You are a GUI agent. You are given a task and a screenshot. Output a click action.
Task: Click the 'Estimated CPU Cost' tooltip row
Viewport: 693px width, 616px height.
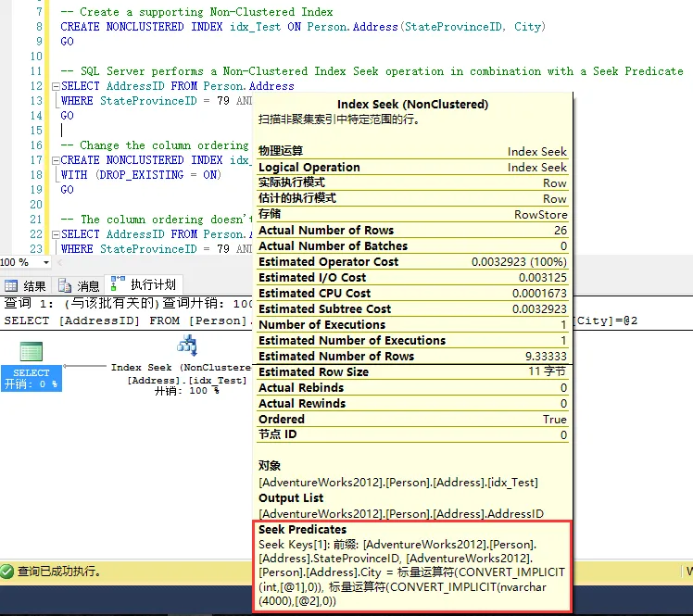[412, 294]
